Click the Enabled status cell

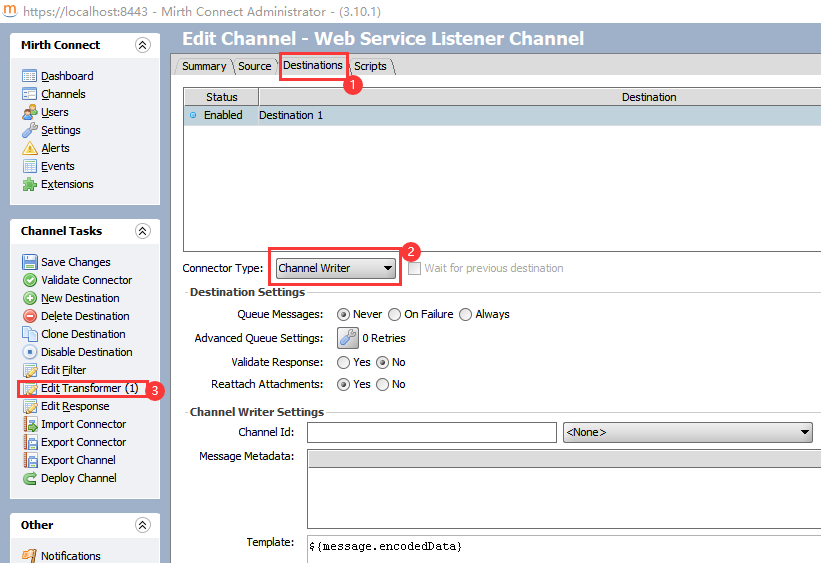coord(221,115)
